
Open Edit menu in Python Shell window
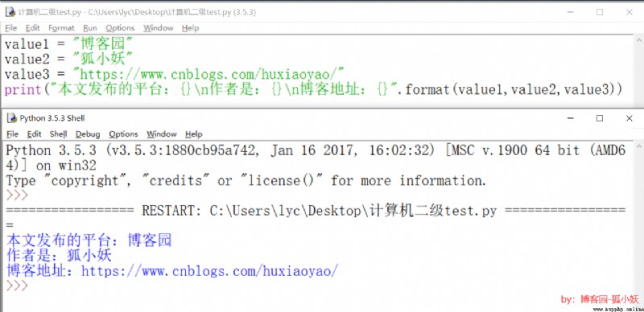[34, 134]
